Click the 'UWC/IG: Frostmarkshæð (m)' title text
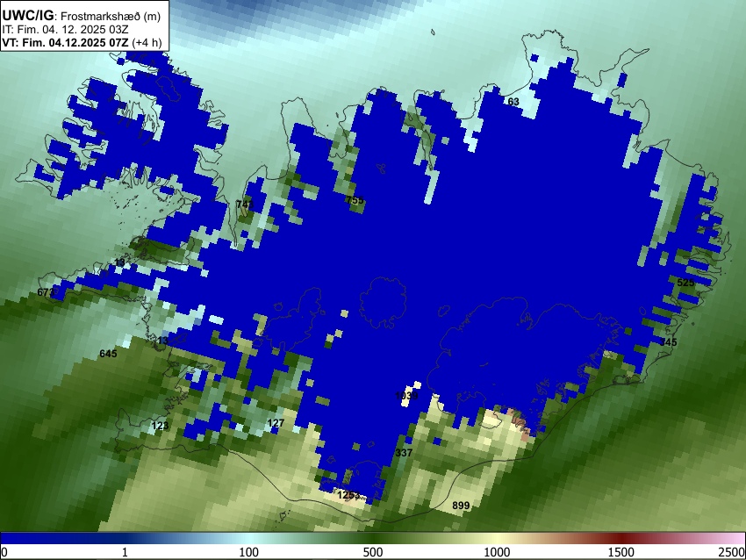 pyautogui.click(x=82, y=16)
